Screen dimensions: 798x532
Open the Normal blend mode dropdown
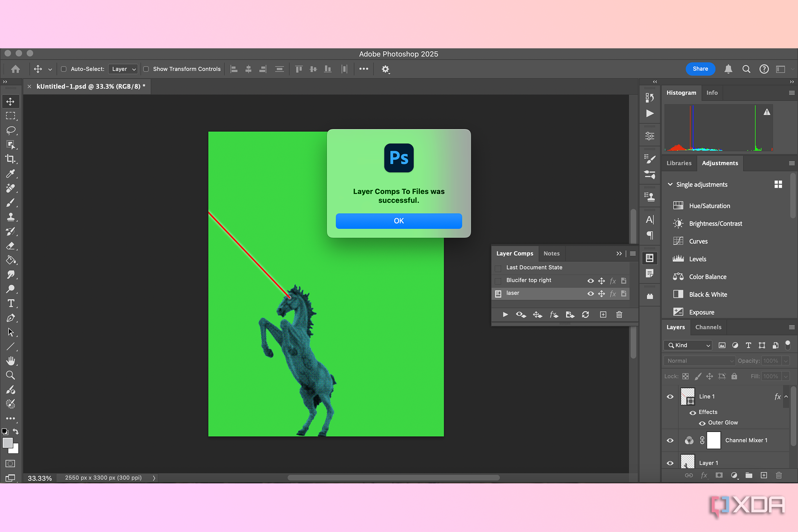pos(700,361)
